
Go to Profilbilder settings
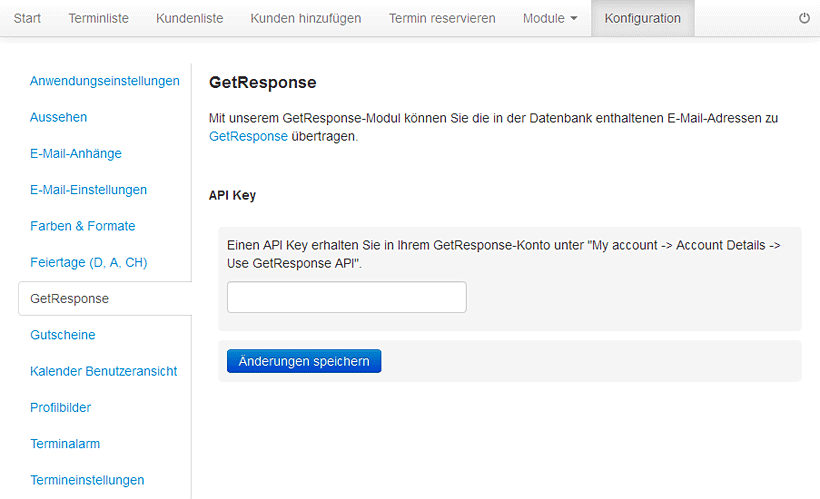[61, 407]
